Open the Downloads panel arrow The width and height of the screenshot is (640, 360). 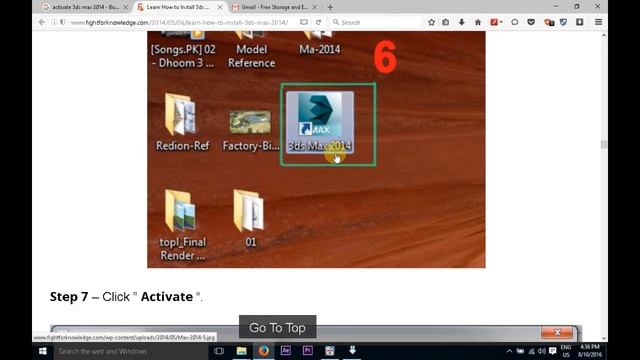[x=462, y=22]
